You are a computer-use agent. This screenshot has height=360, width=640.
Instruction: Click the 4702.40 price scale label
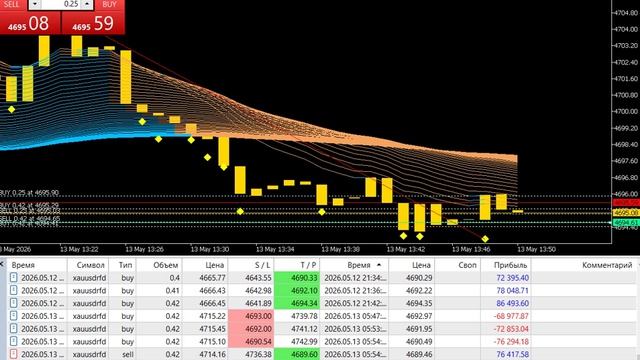626,62
